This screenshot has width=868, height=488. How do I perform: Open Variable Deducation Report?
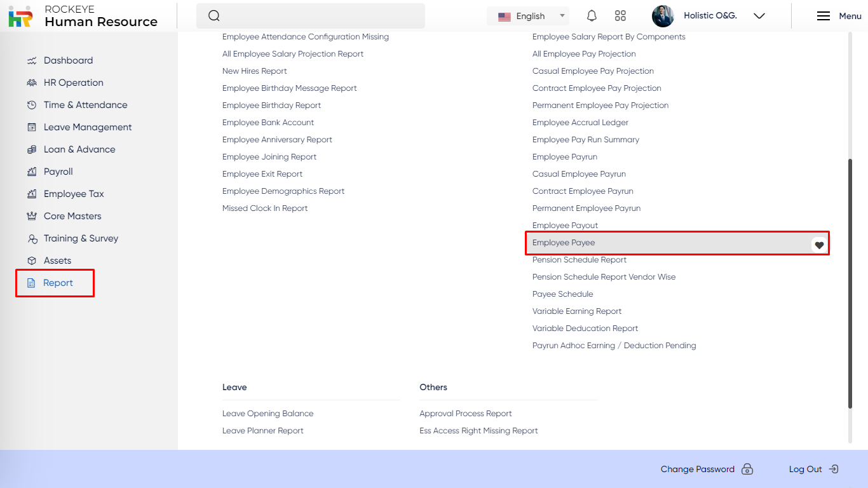coord(585,329)
